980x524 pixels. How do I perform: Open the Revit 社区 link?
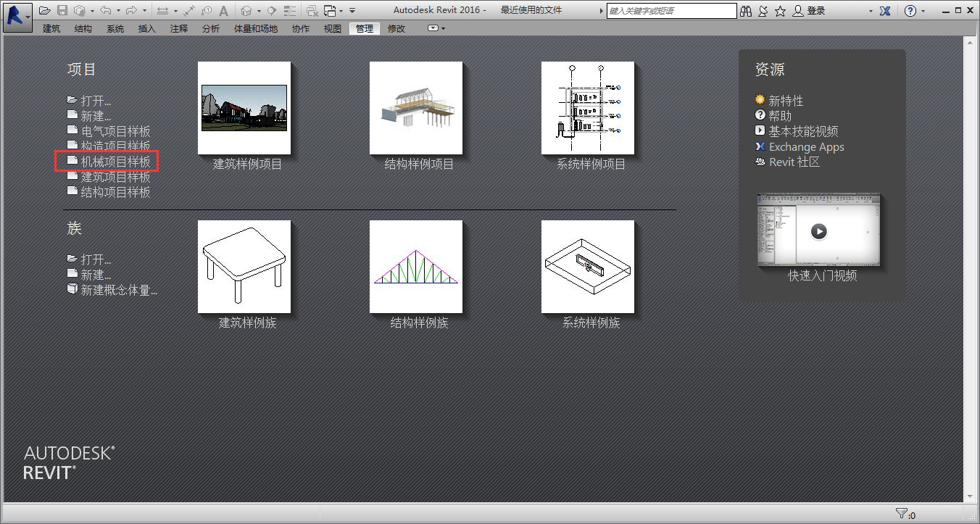pos(794,162)
